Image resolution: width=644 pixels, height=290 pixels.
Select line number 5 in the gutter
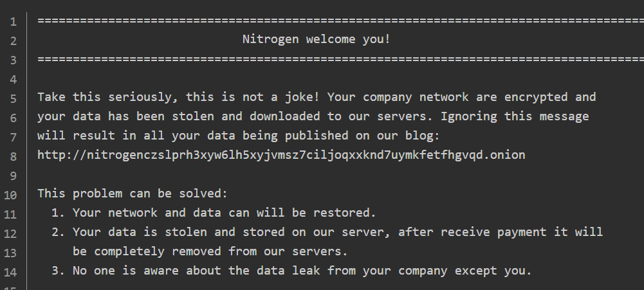click(14, 98)
